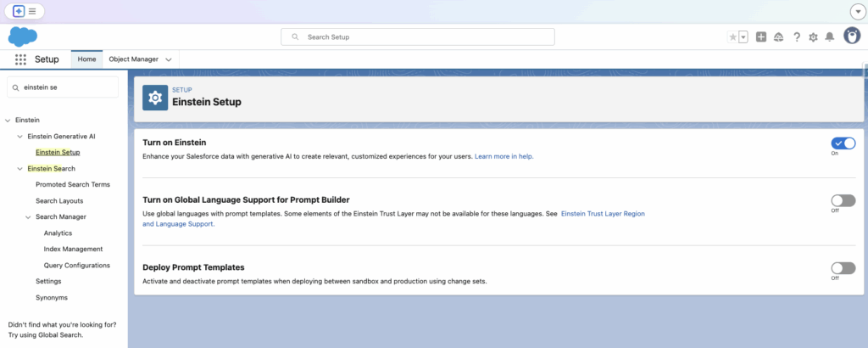Open Analytics under Search Manager
The width and height of the screenshot is (868, 348).
[58, 233]
